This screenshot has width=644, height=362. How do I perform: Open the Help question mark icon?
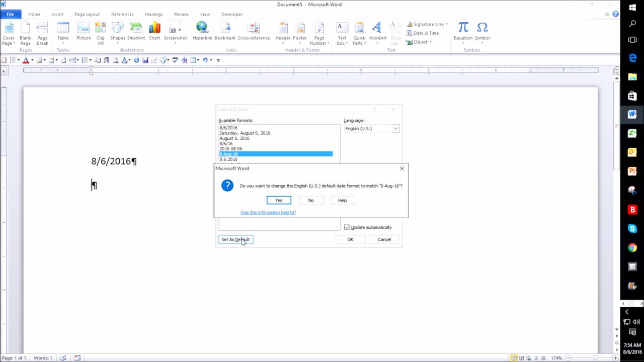point(616,14)
